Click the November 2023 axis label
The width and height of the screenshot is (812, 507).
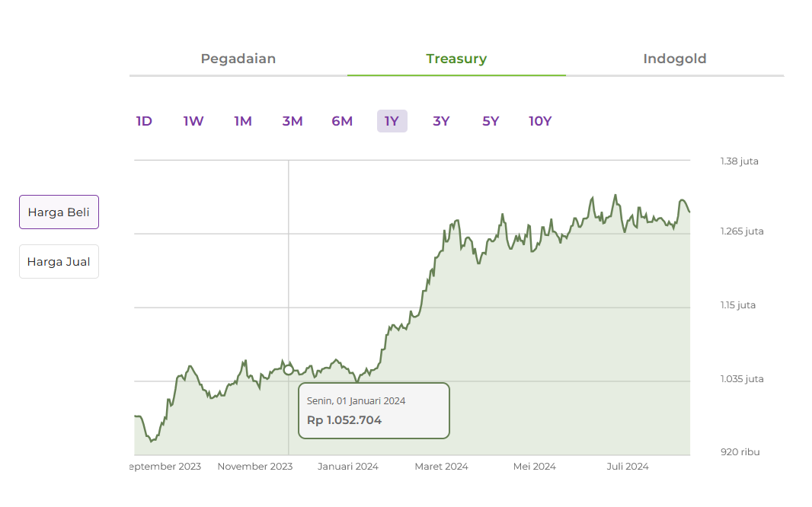tap(254, 466)
